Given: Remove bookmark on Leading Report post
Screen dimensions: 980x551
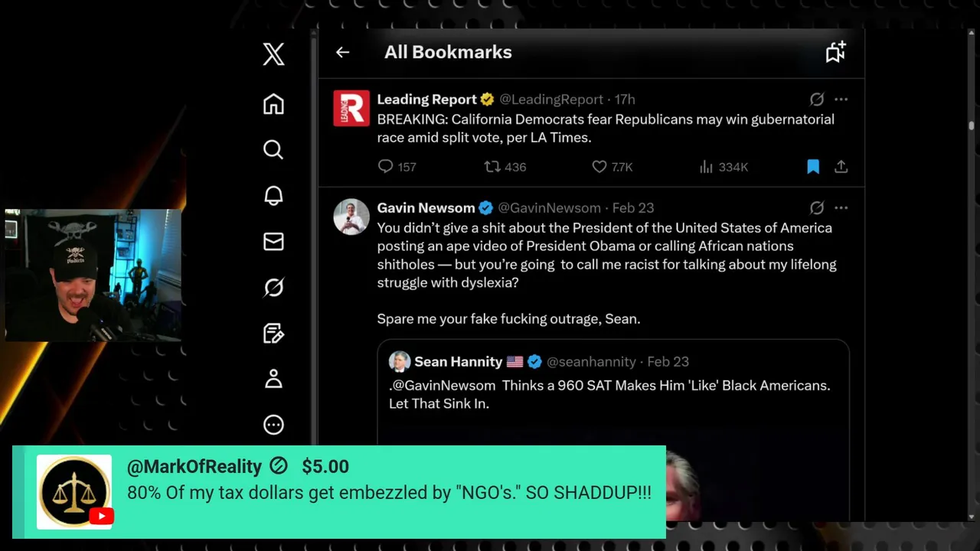Looking at the screenshot, I should coord(813,166).
